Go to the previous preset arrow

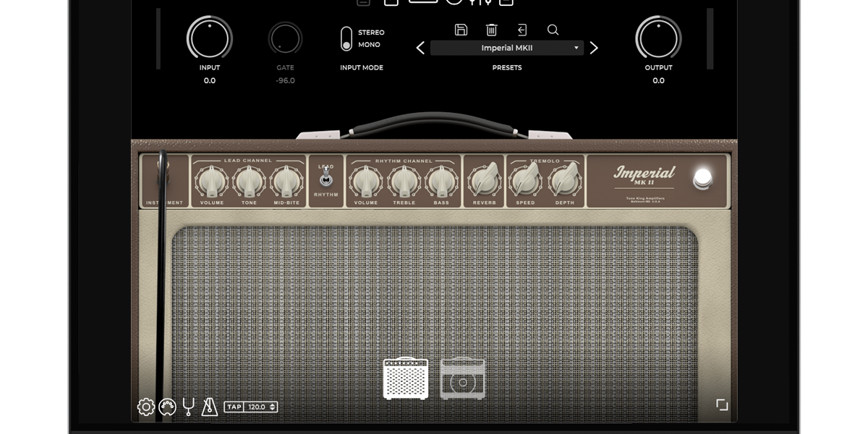pos(420,48)
